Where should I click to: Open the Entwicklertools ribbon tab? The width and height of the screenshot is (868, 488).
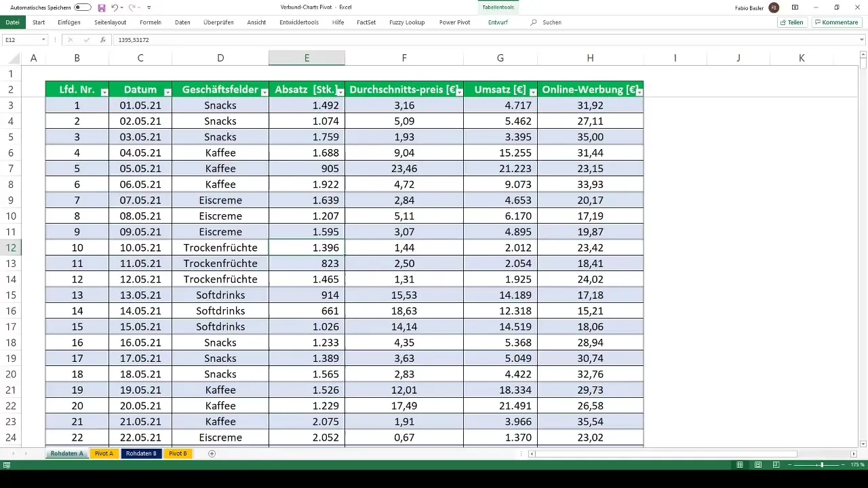[299, 22]
